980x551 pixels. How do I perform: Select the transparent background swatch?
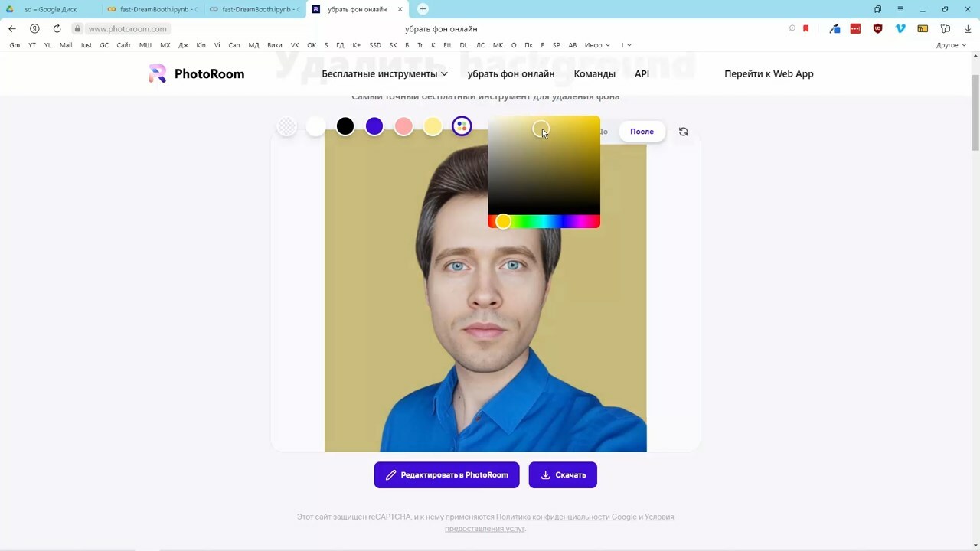pos(286,126)
